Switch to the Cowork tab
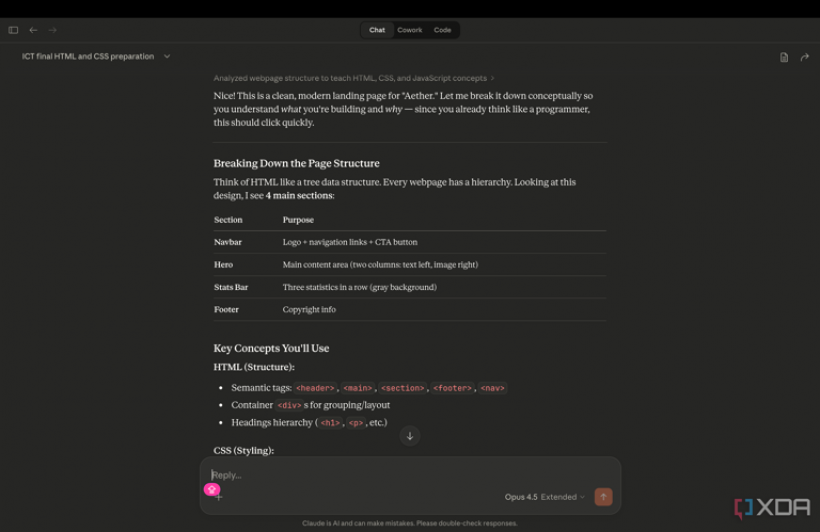 (410, 30)
